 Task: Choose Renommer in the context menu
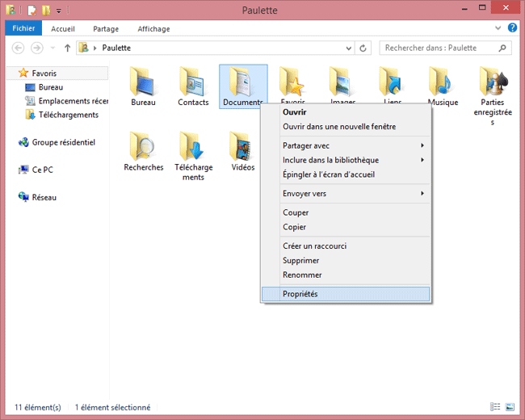(302, 275)
